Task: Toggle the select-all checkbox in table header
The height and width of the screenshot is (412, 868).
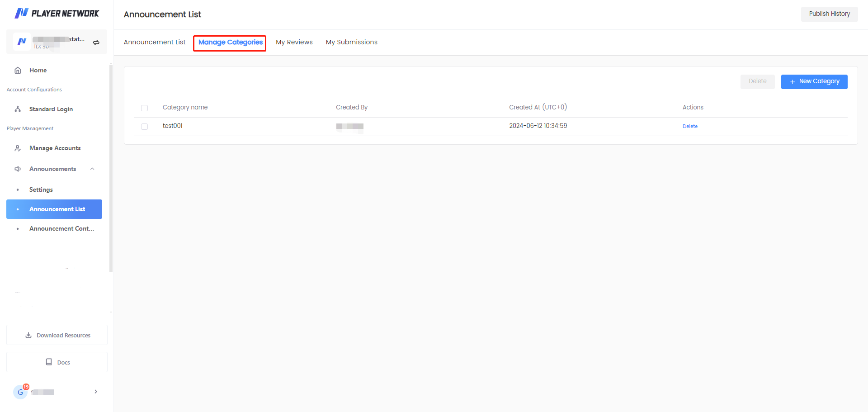Action: (145, 108)
